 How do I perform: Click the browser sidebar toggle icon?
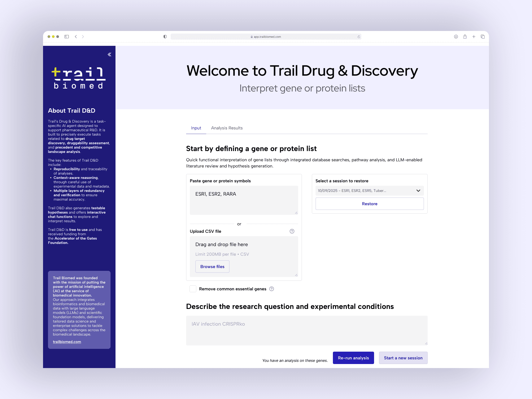pyautogui.click(x=67, y=37)
